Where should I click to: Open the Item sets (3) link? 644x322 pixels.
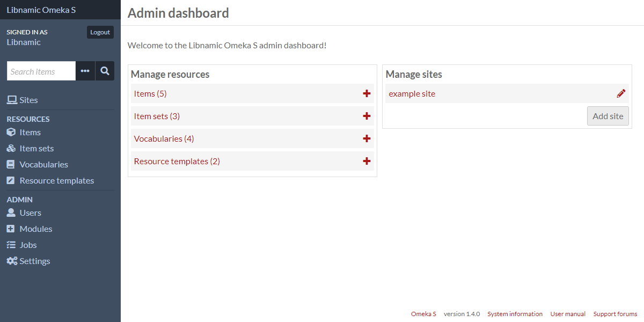click(157, 116)
